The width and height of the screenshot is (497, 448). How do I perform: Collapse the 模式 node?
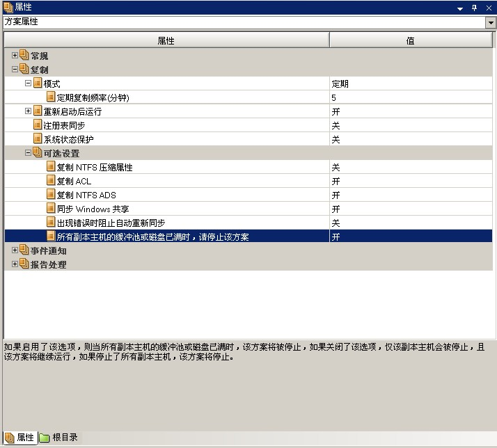click(28, 83)
